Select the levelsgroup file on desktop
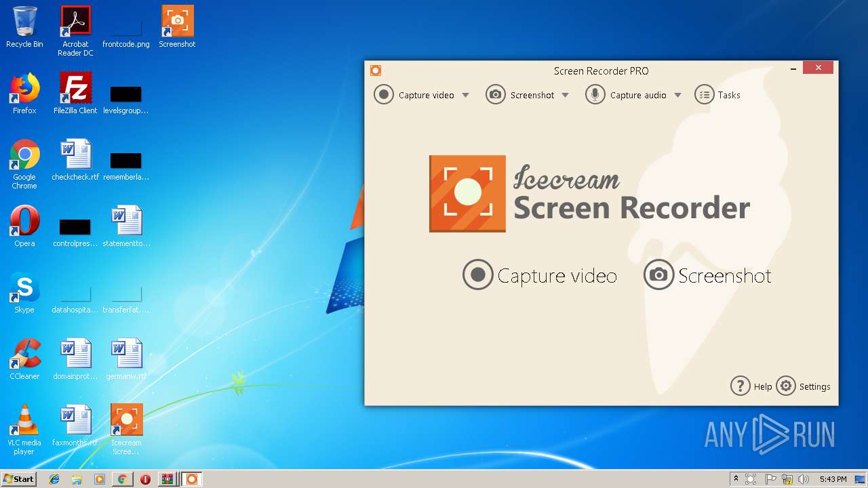This screenshot has height=488, width=868. pyautogui.click(x=126, y=99)
